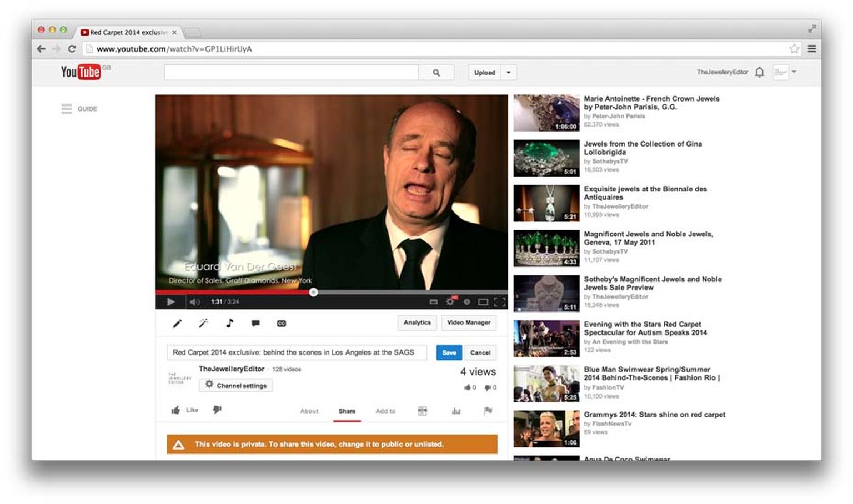Open the magic wand enhancements icon

pos(203,323)
